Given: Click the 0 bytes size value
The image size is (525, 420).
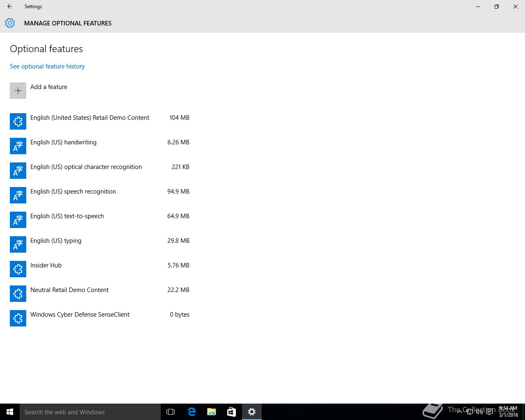Looking at the screenshot, I should pyautogui.click(x=180, y=315).
